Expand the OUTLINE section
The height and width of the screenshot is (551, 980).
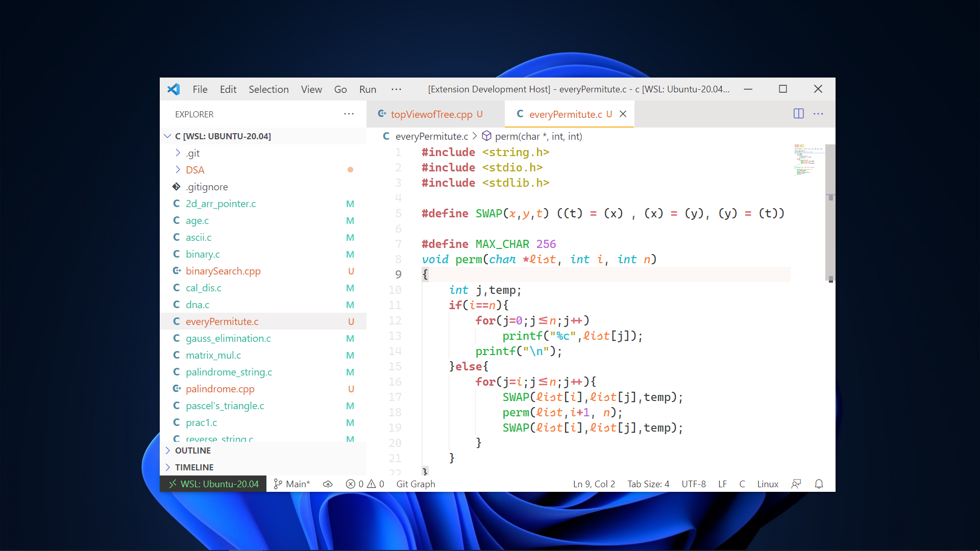[263, 450]
